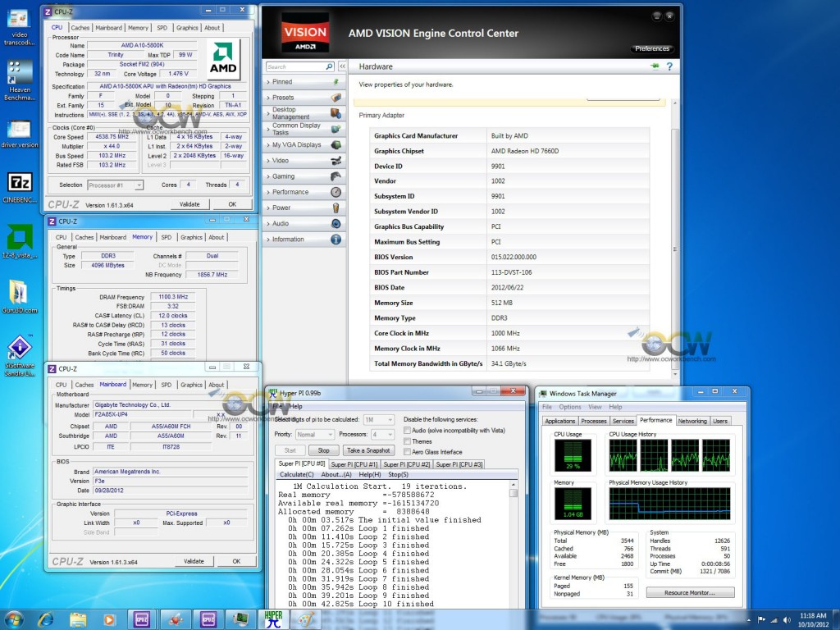Click the magnifier icon in the AMD search box

(x=330, y=66)
